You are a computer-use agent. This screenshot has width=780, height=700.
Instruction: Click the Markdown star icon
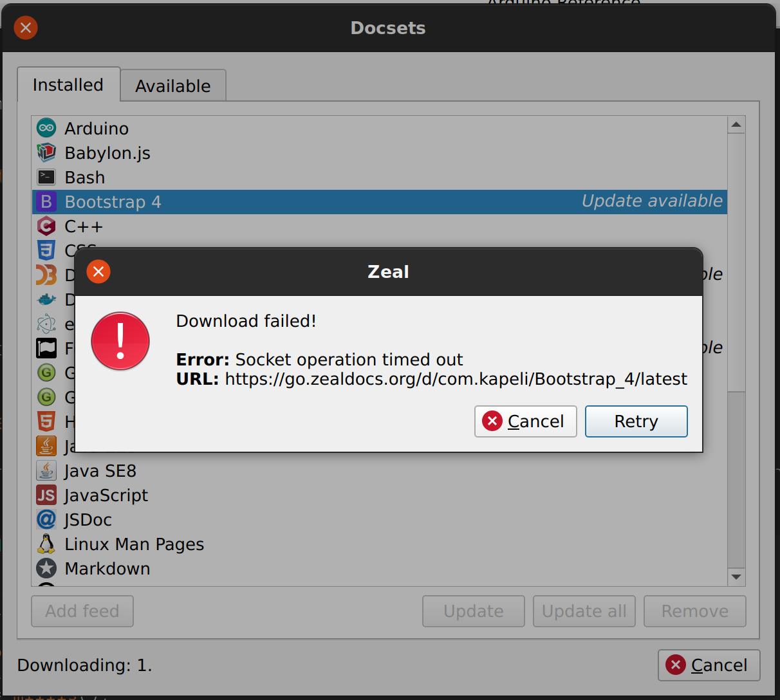pos(46,568)
